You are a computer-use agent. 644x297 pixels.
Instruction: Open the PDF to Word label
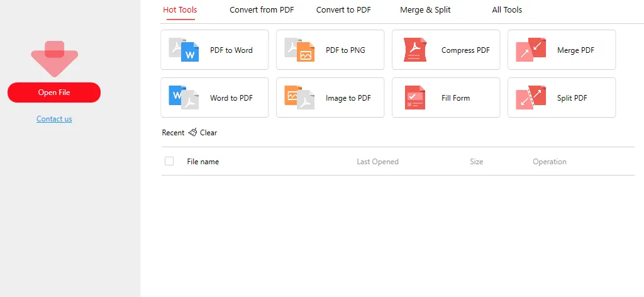pyautogui.click(x=231, y=50)
